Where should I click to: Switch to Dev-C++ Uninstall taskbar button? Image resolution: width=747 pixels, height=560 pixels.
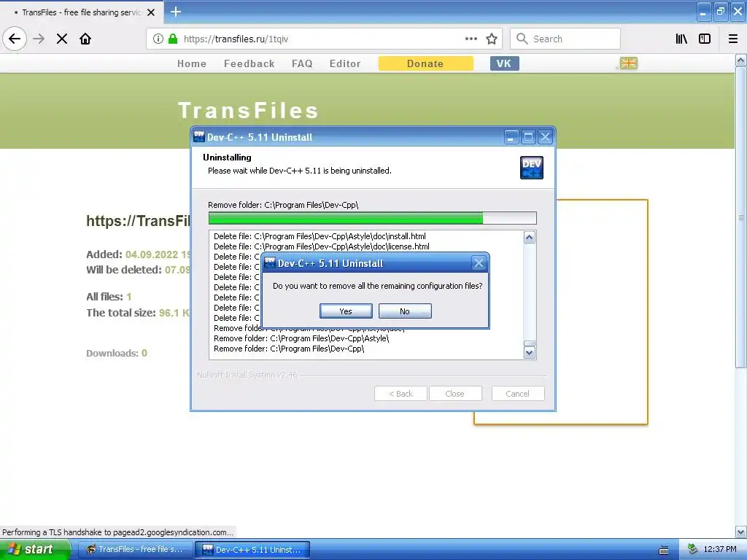click(252, 550)
